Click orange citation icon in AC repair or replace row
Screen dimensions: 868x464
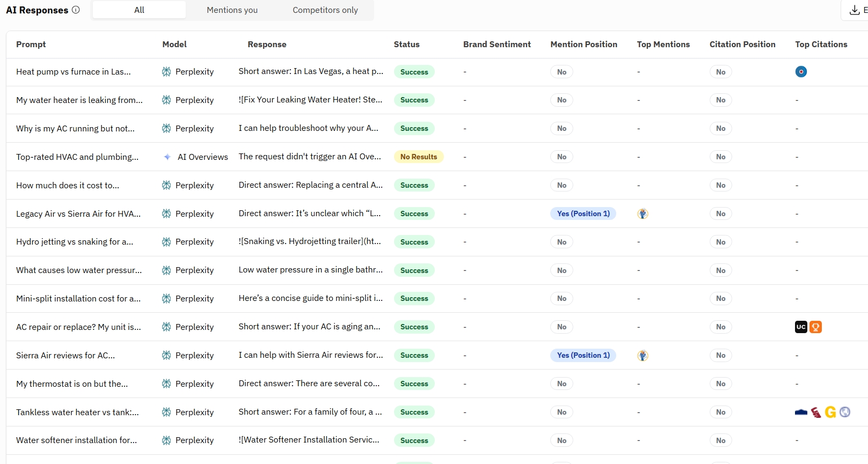pyautogui.click(x=815, y=327)
